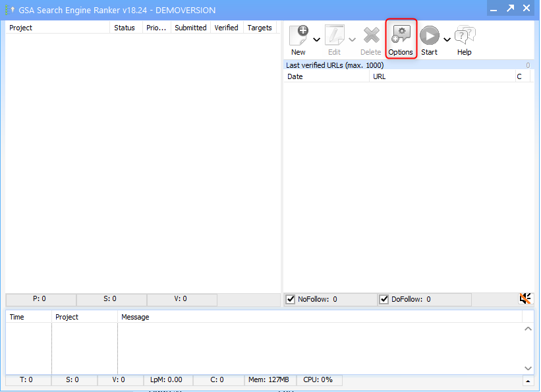Viewport: 541px width, 392px height.
Task: Toggle the NoFollow checkbox
Action: (x=291, y=299)
